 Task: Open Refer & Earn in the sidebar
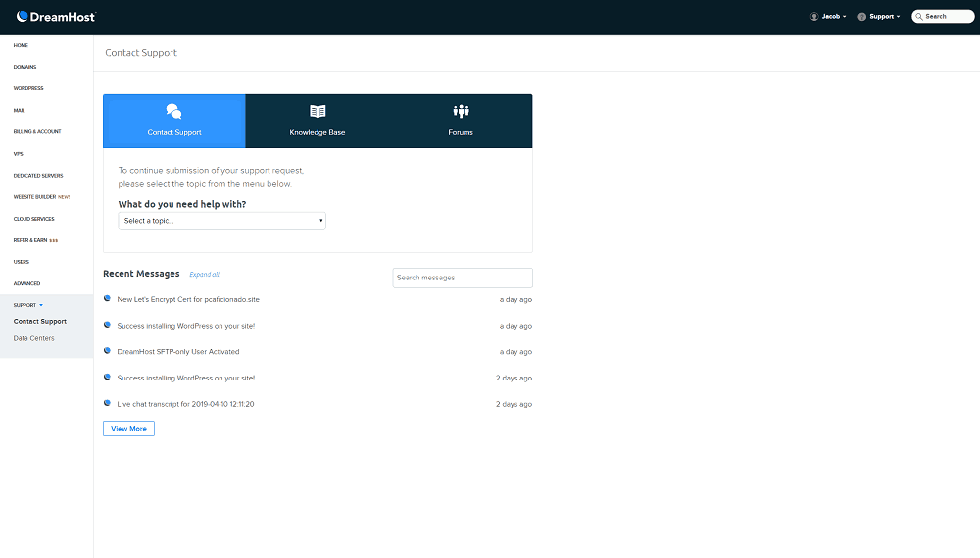35,240
